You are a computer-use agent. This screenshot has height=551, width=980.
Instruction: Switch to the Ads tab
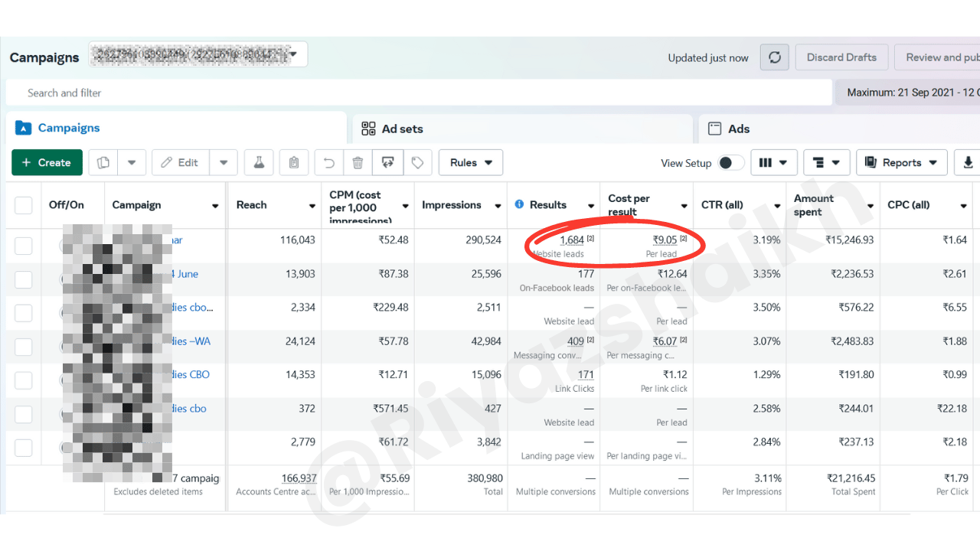(x=738, y=129)
